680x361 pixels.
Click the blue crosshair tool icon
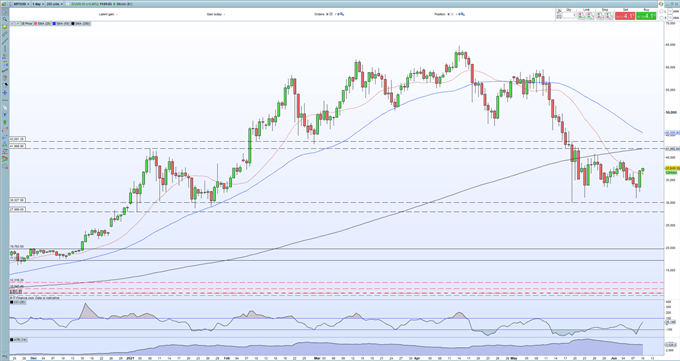click(5, 92)
